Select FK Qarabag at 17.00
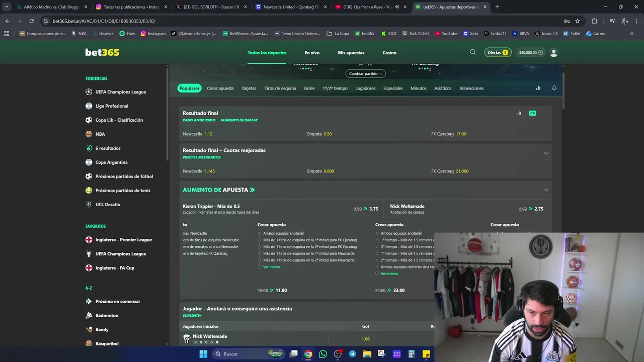This screenshot has height=362, width=644. 449,134
